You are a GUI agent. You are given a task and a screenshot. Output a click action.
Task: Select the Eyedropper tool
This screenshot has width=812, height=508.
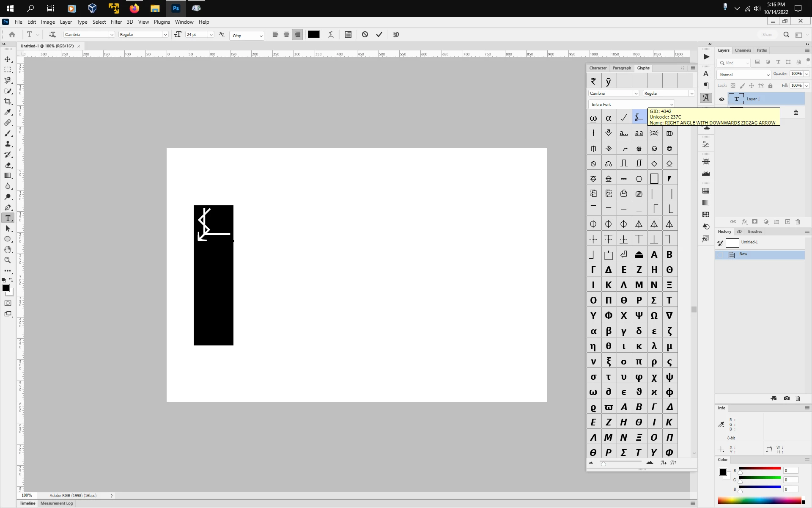click(x=8, y=112)
